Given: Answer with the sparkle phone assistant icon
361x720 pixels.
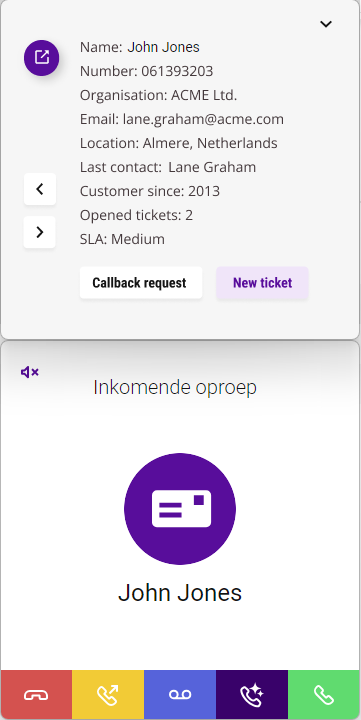Looking at the screenshot, I should (x=252, y=695).
